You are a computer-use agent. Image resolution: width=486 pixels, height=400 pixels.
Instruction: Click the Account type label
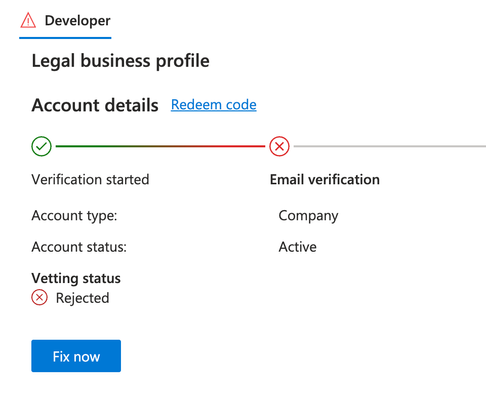tap(74, 216)
